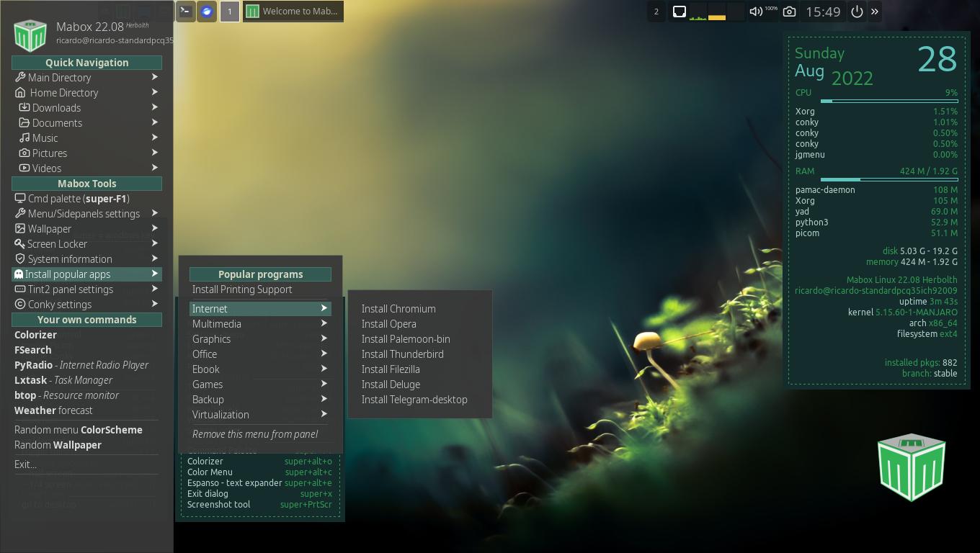This screenshot has width=980, height=553.
Task: Expand the Office submenu
Action: [x=260, y=354]
